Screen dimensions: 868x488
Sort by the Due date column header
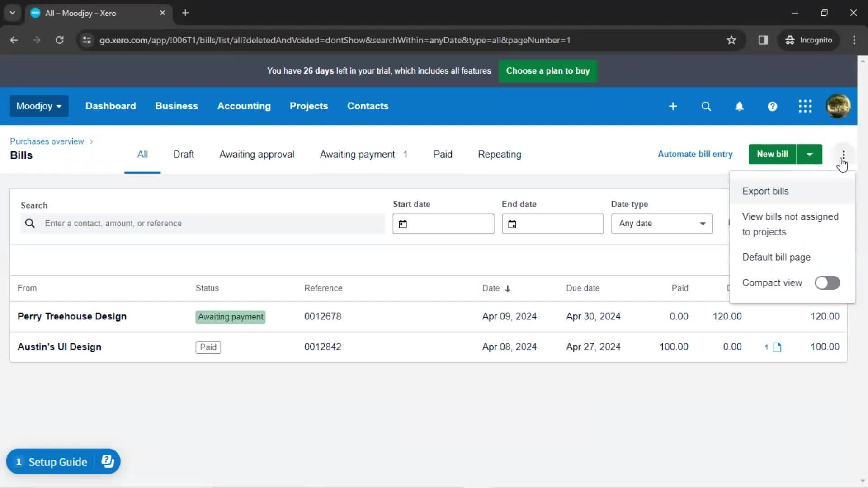tap(583, 288)
